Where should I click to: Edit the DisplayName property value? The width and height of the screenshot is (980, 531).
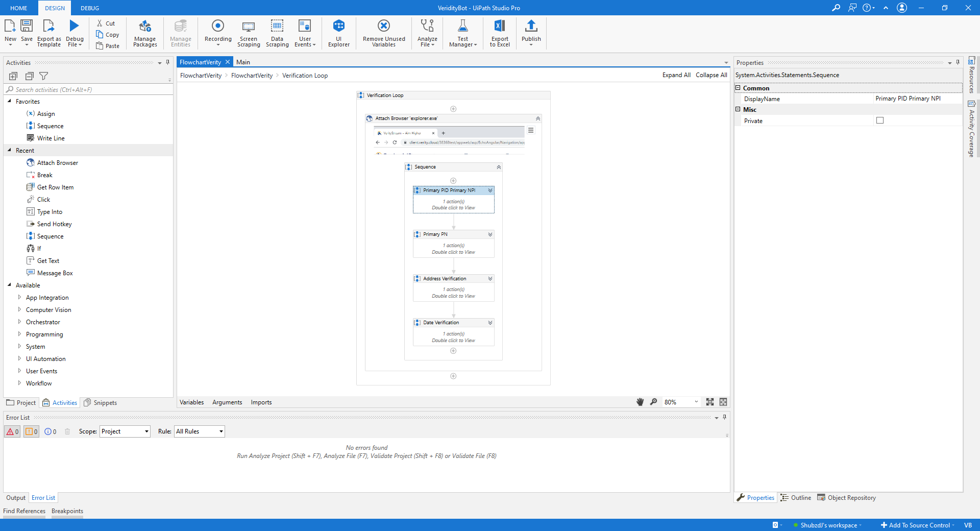coord(918,99)
